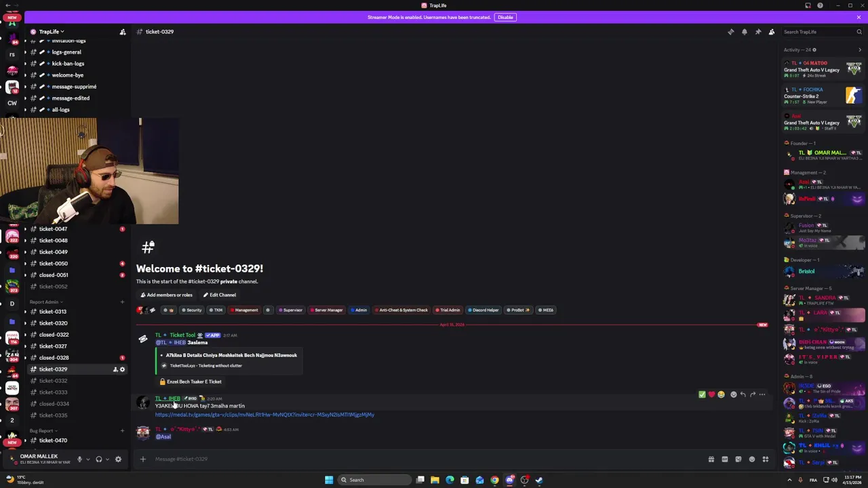Open settings gear for ticket-0329 channel
Viewport: 868px width, 488px height.
click(x=122, y=369)
